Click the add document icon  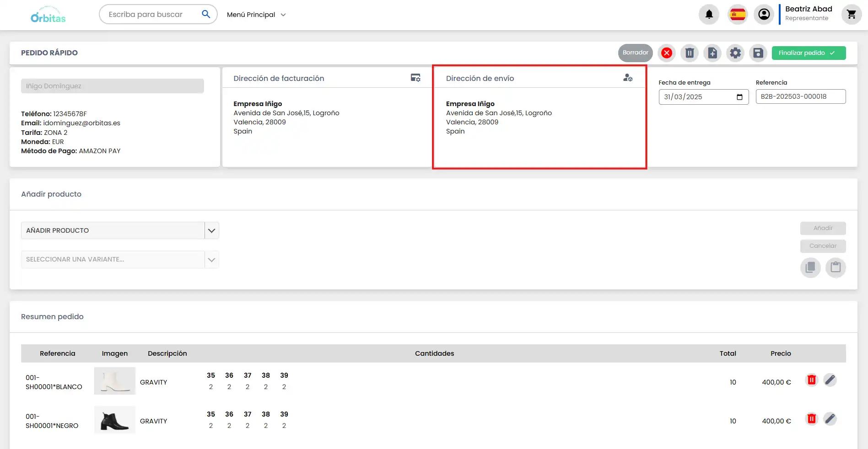[712, 53]
